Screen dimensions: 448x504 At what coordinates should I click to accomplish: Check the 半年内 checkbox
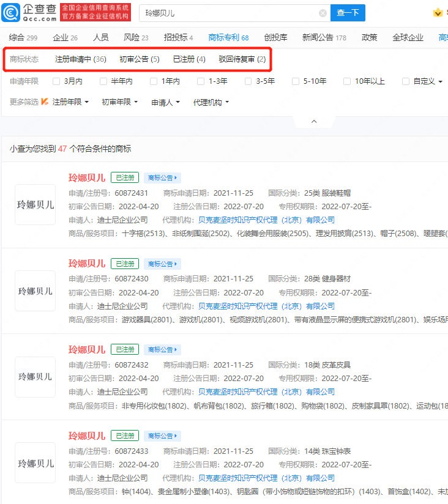[103, 81]
